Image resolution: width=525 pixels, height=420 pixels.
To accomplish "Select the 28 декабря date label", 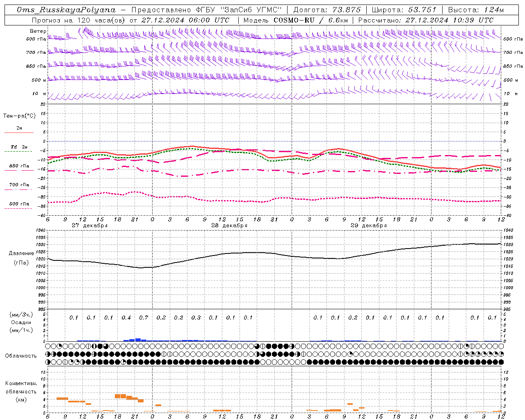I will 229,226.
